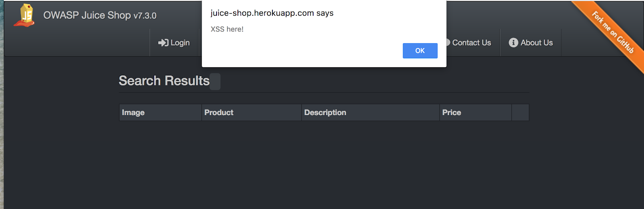Click the partially hidden Contact Us icon
Image resolution: width=644 pixels, height=209 pixels.
tap(448, 43)
